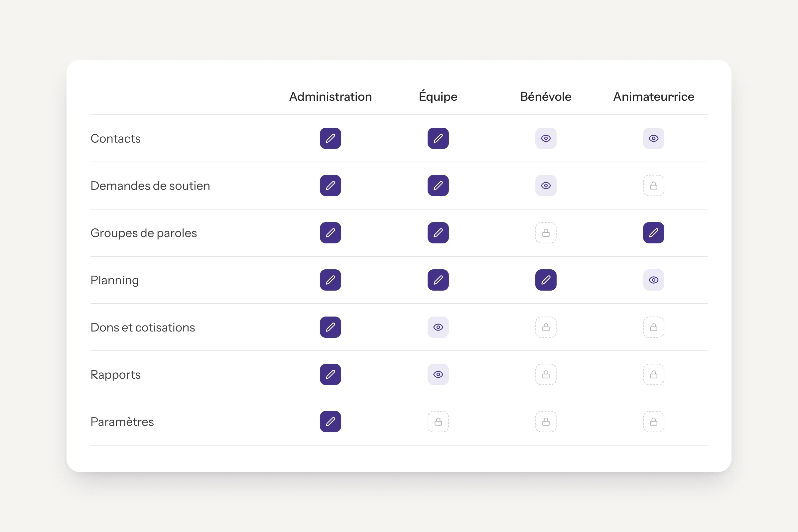The width and height of the screenshot is (798, 532).
Task: Select the Bénévole column header
Action: [546, 97]
